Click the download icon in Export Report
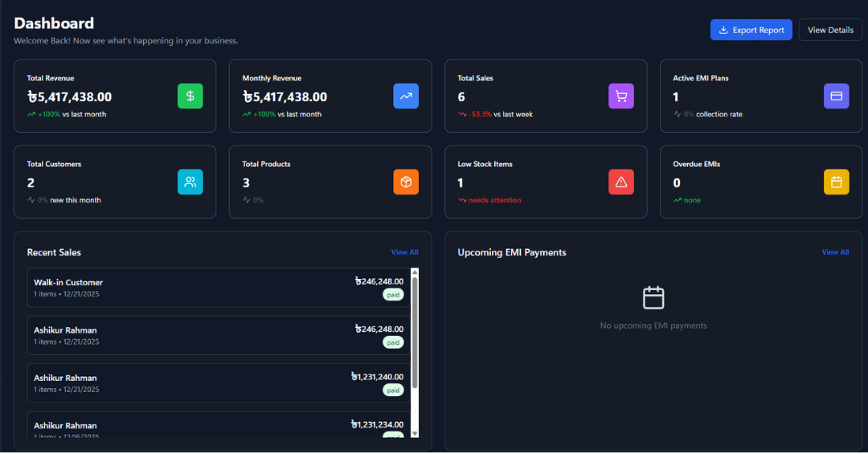The image size is (868, 454). [723, 30]
